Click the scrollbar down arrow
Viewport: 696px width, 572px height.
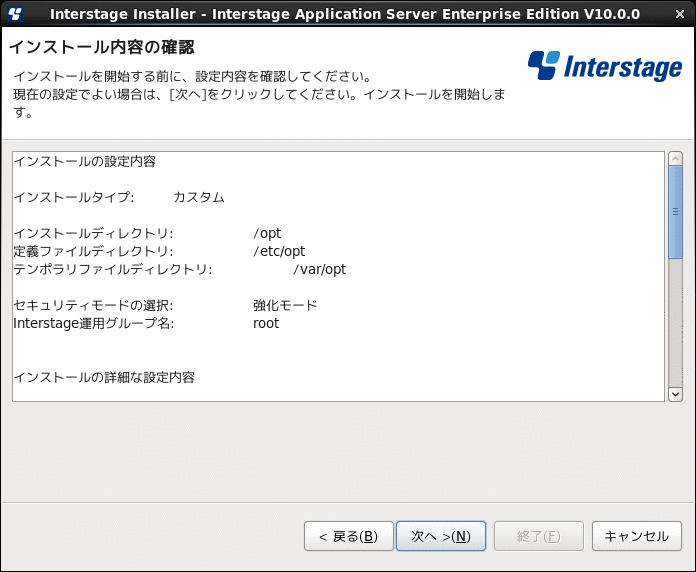point(675,394)
